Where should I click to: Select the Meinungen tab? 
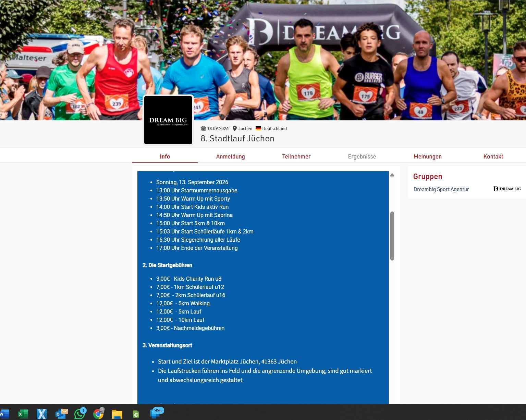point(427,156)
